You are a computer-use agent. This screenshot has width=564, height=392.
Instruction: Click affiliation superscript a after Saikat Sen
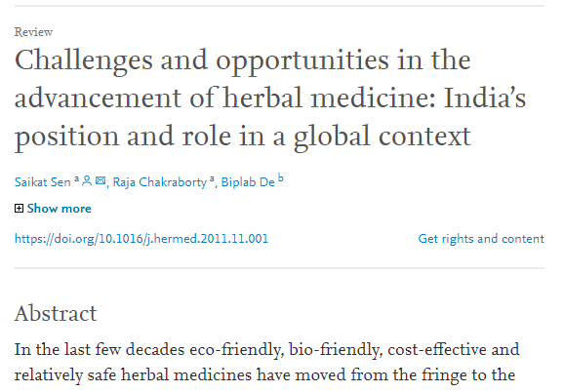click(x=77, y=178)
